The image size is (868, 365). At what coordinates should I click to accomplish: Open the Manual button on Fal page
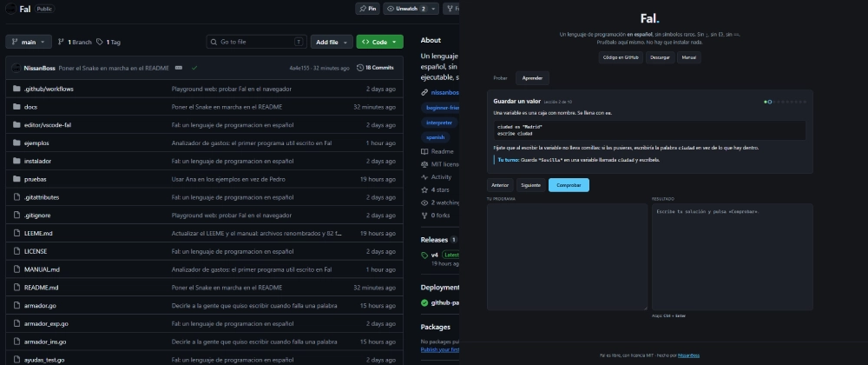(688, 57)
